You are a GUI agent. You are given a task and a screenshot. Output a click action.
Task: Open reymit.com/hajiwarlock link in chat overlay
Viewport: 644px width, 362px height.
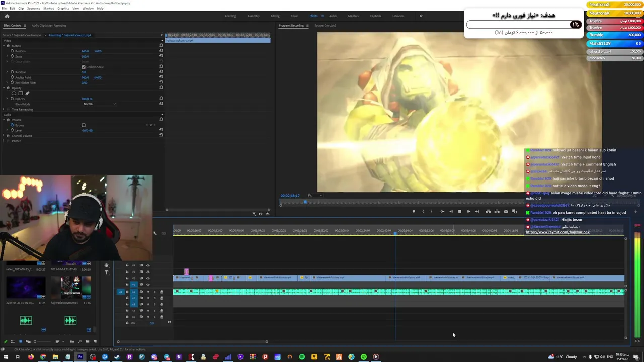(557, 232)
